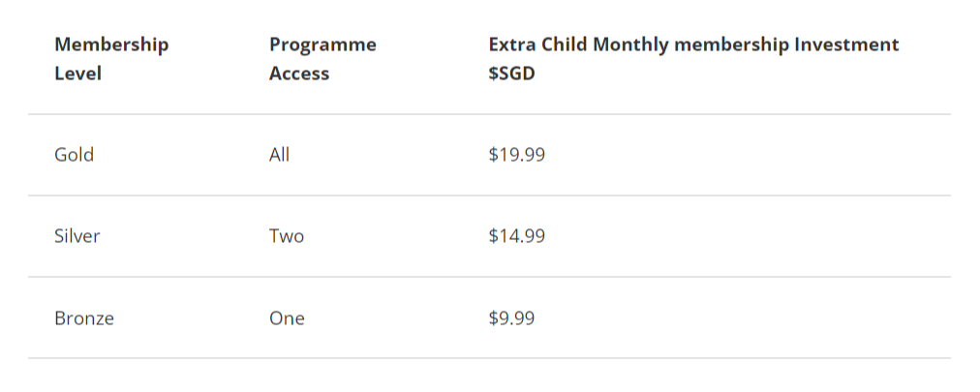Screen dimensions: 980x392
Task: Click the Programme Access column header
Action: coord(322,58)
